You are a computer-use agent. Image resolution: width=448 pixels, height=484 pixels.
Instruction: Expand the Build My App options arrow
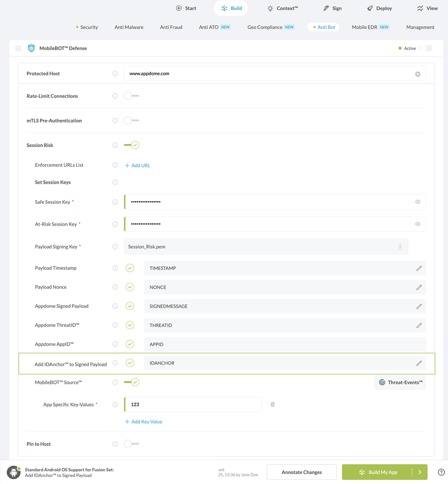(x=420, y=472)
